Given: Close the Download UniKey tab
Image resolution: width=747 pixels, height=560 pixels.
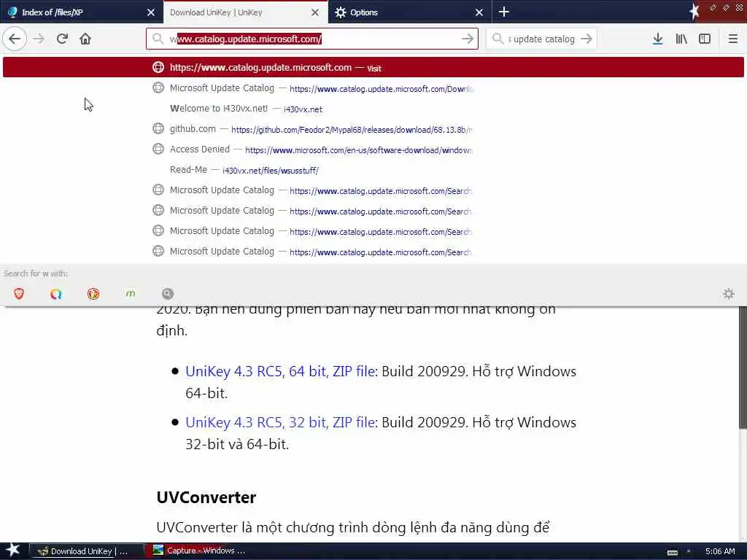Looking at the screenshot, I should [x=315, y=12].
